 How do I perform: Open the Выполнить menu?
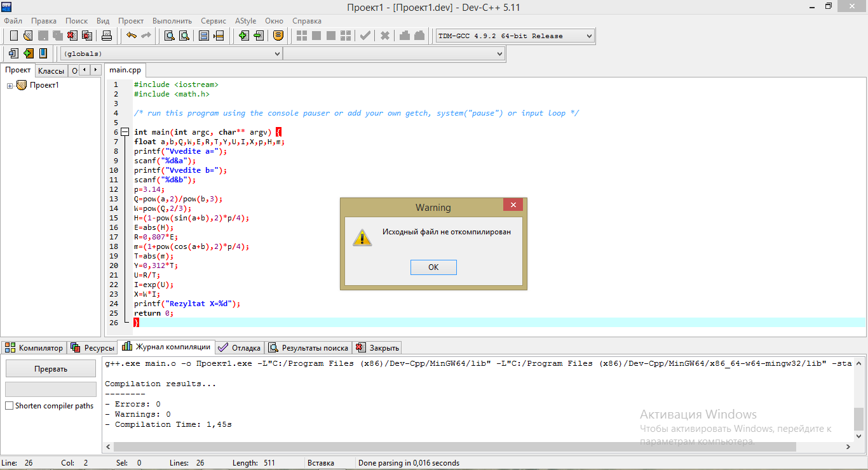pyautogui.click(x=173, y=20)
